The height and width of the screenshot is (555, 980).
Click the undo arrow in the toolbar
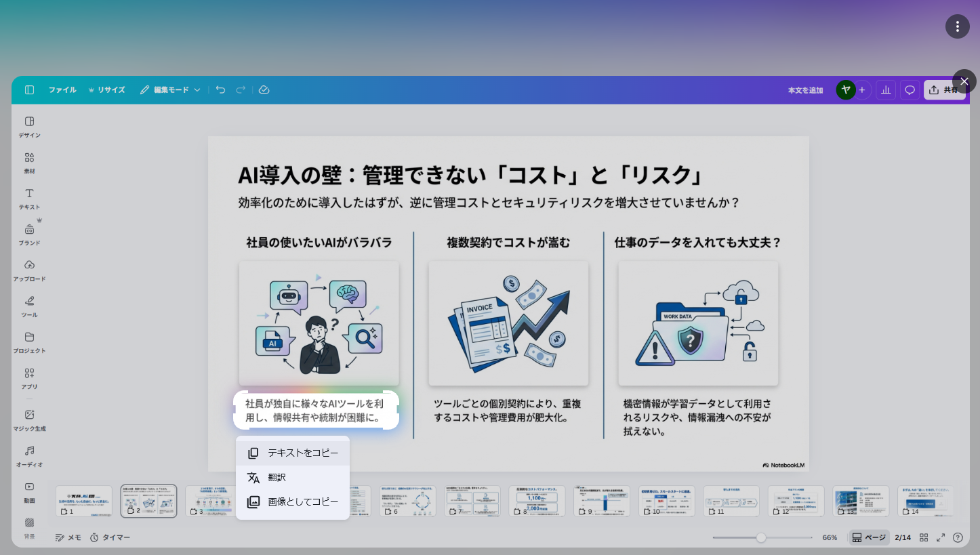click(x=220, y=89)
